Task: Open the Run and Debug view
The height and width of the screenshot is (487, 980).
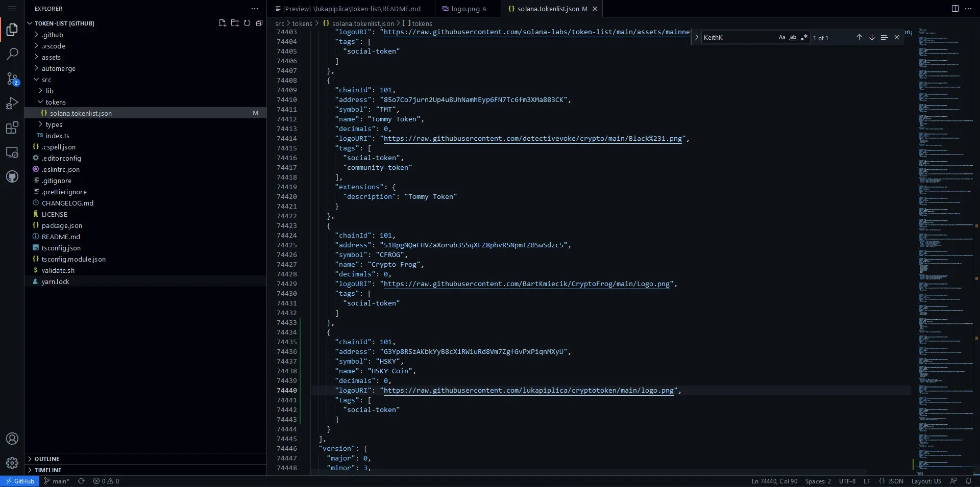Action: point(12,103)
